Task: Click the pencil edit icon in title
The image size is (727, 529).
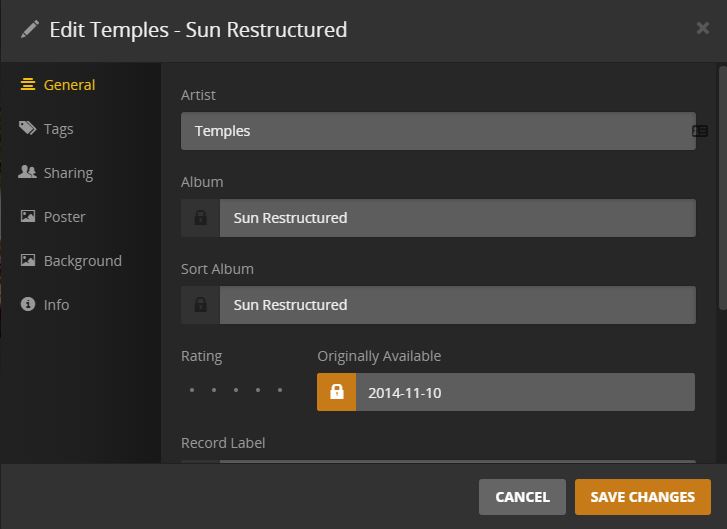Action: tap(29, 29)
